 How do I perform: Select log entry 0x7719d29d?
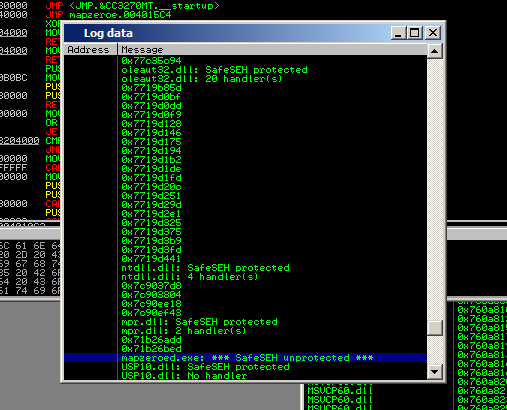[151, 205]
